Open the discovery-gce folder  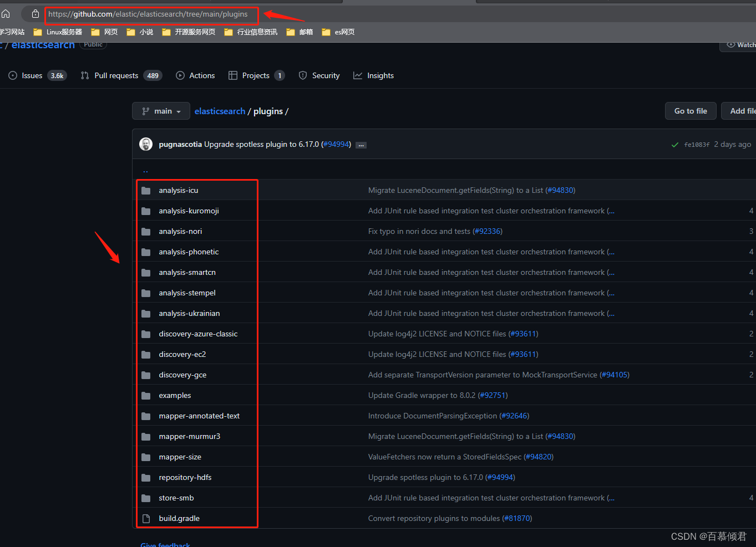[x=182, y=375]
